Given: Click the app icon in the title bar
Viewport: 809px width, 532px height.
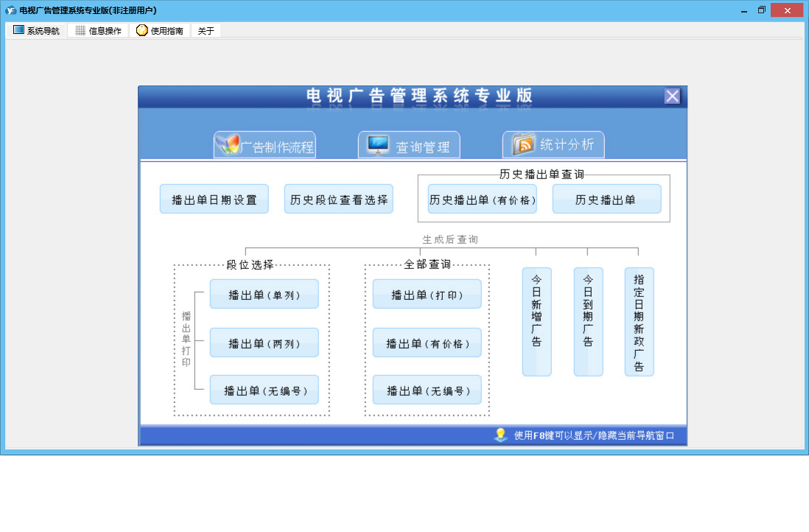Looking at the screenshot, I should [10, 10].
